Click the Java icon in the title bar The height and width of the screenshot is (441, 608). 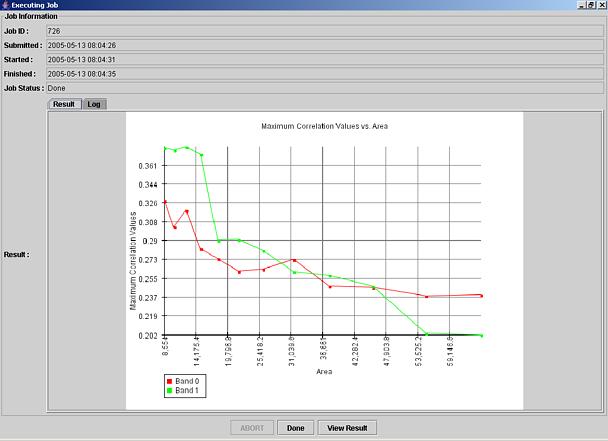[x=5, y=5]
